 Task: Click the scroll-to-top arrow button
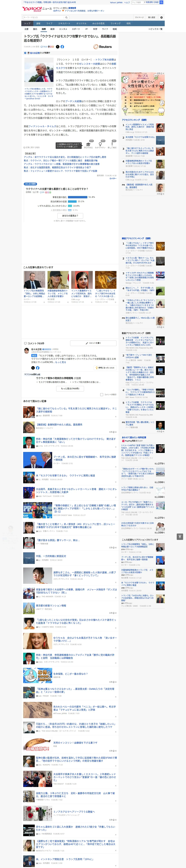coord(180,537)
